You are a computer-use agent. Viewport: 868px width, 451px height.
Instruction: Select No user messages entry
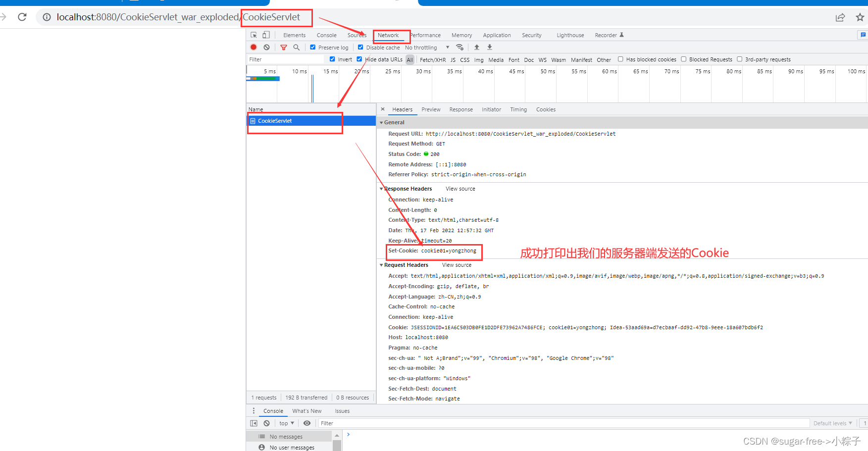pos(289,447)
